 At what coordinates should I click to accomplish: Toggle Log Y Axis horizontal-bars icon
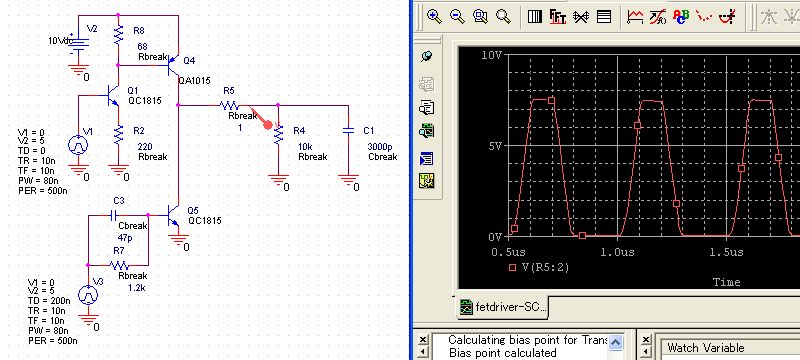604,17
